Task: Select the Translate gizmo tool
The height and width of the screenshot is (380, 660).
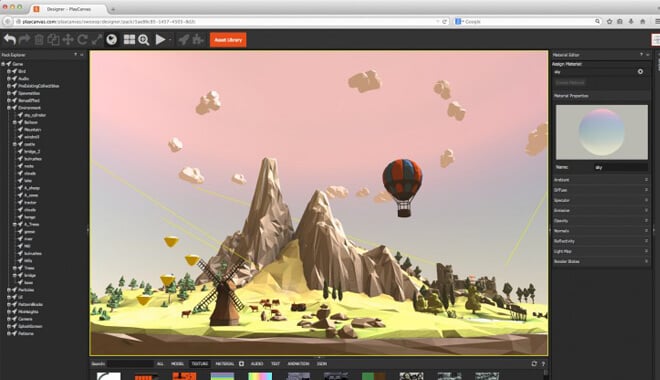Action: pyautogui.click(x=68, y=40)
